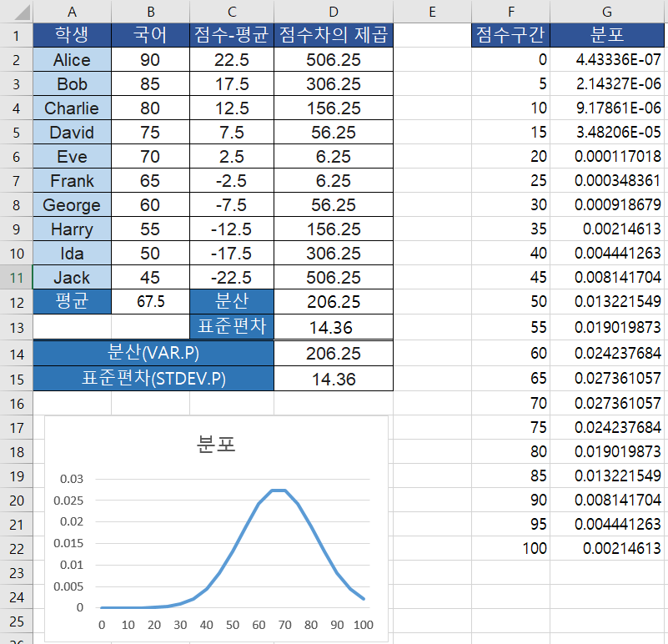The width and height of the screenshot is (668, 644).
Task: Click Jack's 국어 score 45
Action: [150, 278]
